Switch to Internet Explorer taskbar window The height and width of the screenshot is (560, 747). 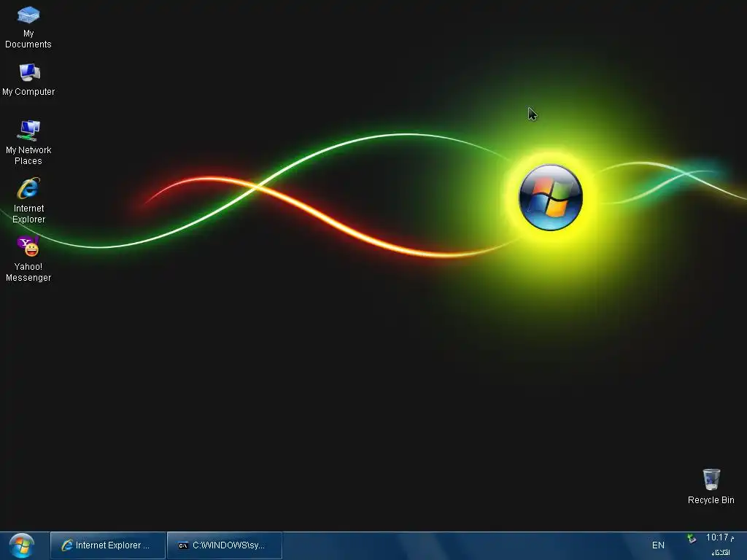pyautogui.click(x=108, y=545)
